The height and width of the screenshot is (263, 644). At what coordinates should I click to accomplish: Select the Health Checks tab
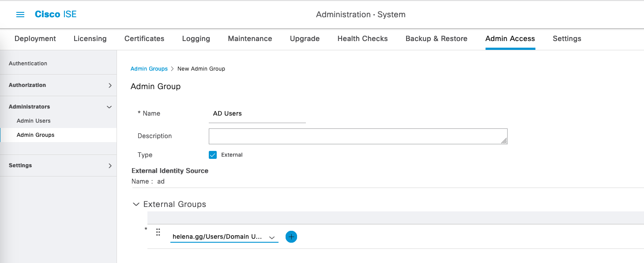(362, 39)
